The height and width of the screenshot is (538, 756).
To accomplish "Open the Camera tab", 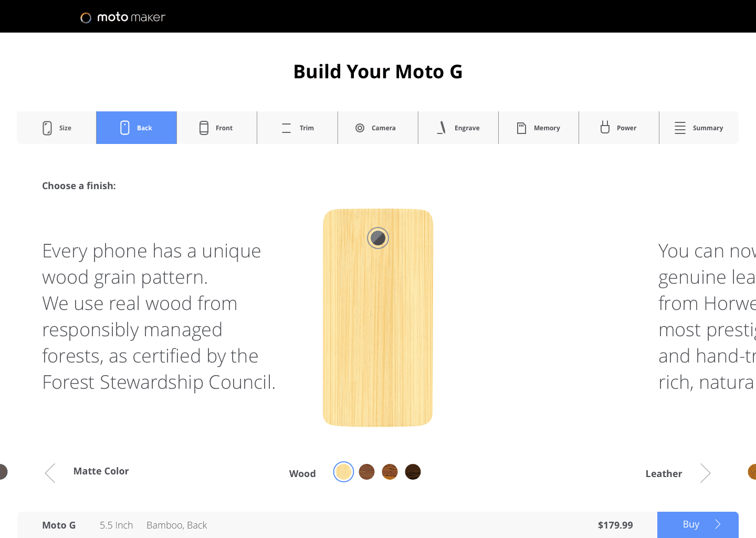I will (378, 128).
